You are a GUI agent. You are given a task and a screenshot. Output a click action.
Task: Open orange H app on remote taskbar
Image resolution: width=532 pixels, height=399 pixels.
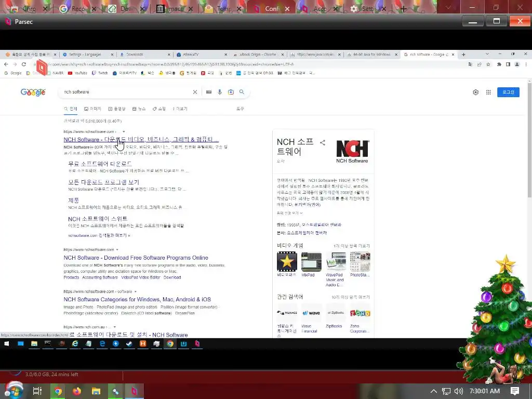click(143, 344)
